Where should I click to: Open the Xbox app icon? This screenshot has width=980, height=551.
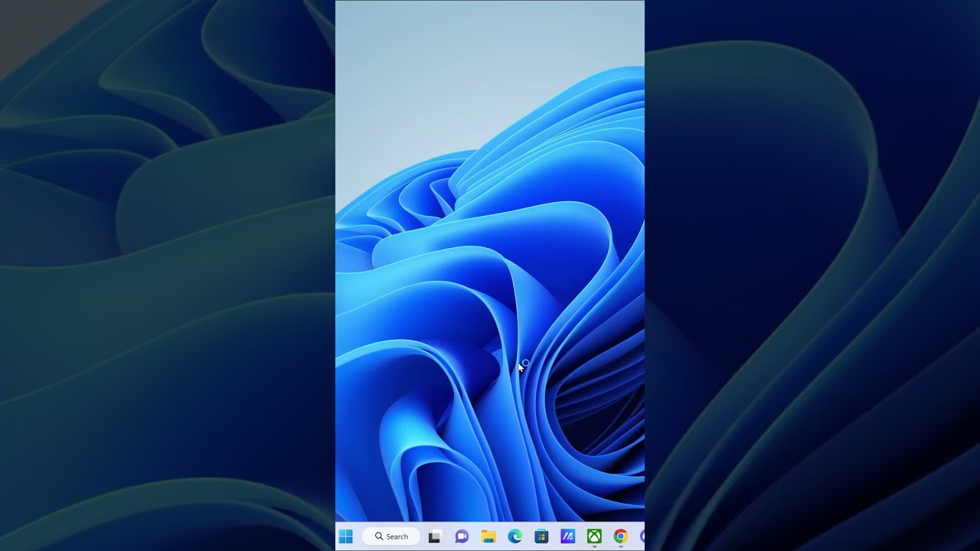click(594, 536)
